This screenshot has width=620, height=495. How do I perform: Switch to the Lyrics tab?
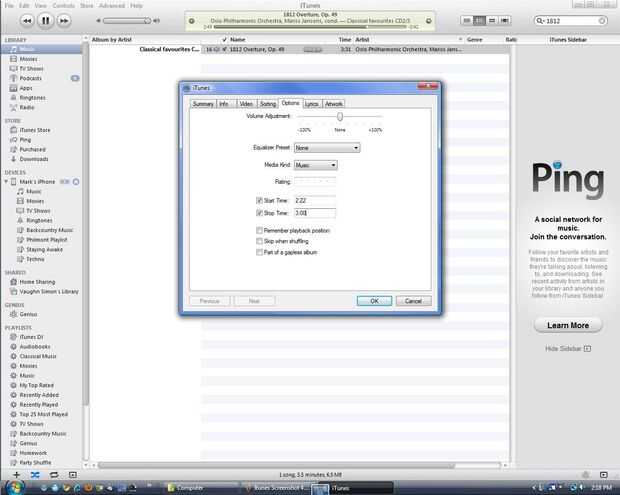tap(312, 104)
